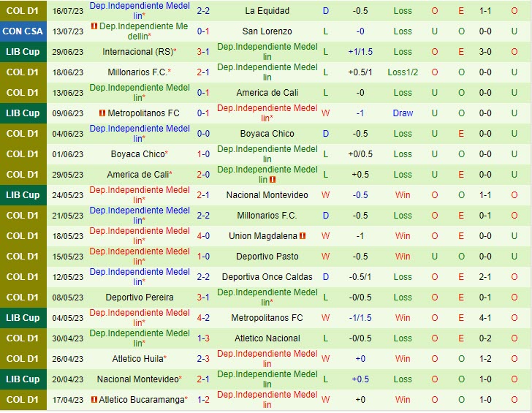Screen dimensions: 532x413
Task: Click red card icon beside Metropolitanos FC 09/06/23
Action: 102,113
